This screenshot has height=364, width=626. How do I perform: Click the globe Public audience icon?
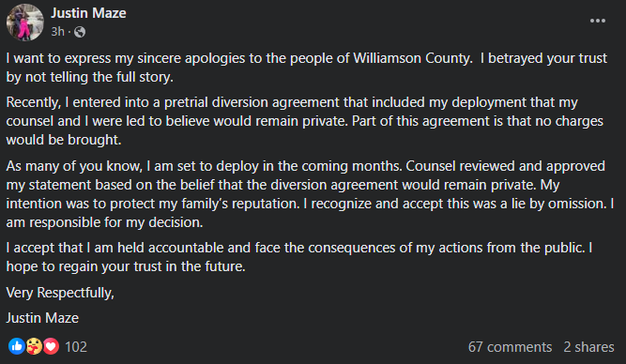80,32
